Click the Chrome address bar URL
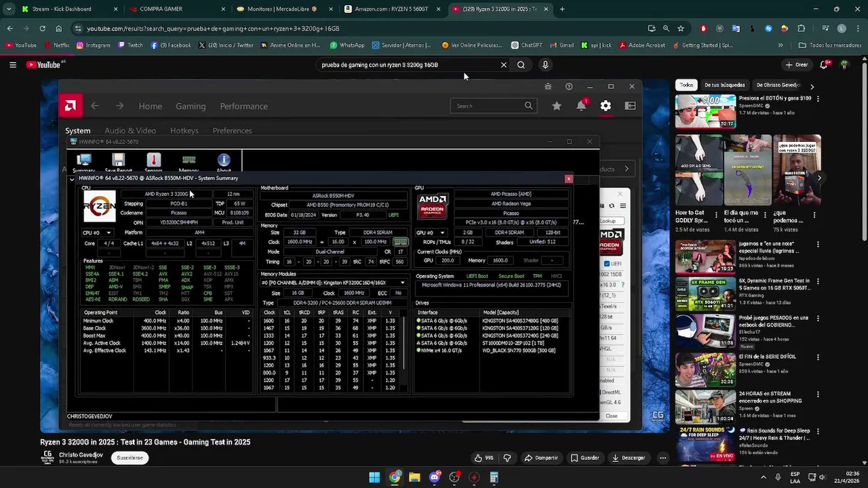Viewport: 868px width, 488px height. (x=213, y=28)
